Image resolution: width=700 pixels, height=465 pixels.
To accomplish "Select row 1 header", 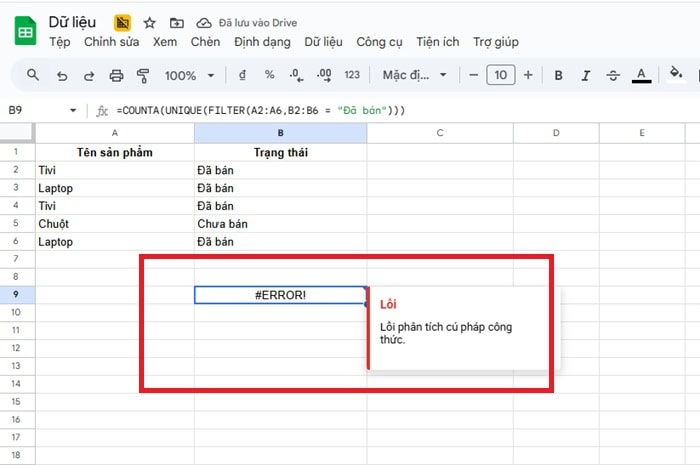I will (x=16, y=152).
